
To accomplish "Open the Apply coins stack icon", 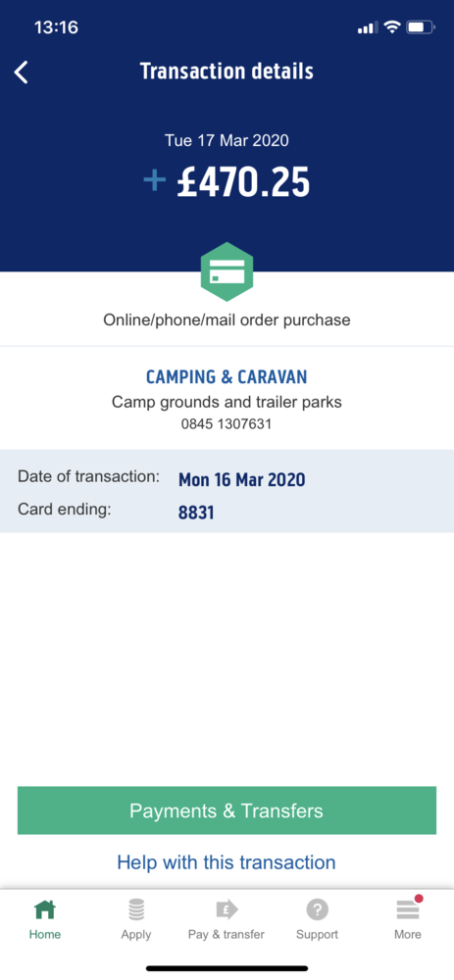I will coord(135,909).
